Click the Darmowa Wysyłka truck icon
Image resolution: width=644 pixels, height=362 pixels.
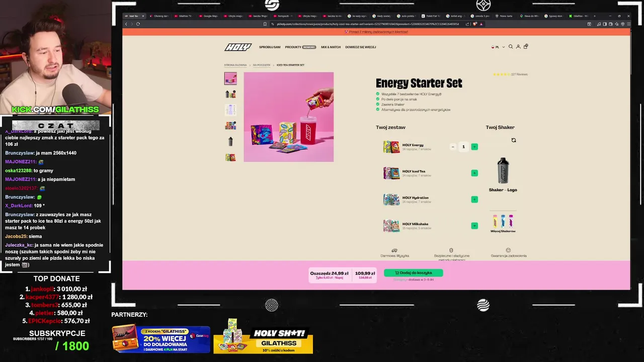pos(394,250)
